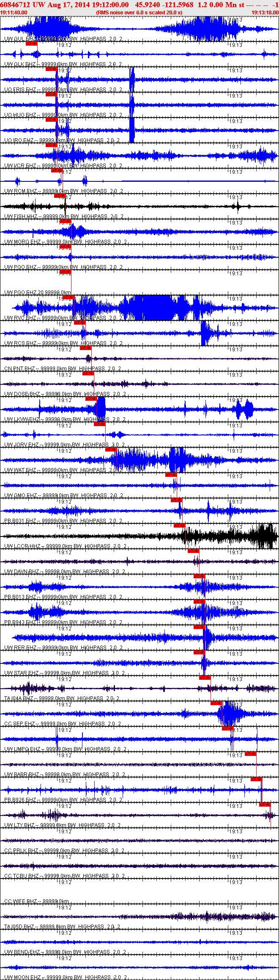279x980 pixels.
Task: Select the red pick flag on the CC SEP trace
Action: [x=216, y=703]
